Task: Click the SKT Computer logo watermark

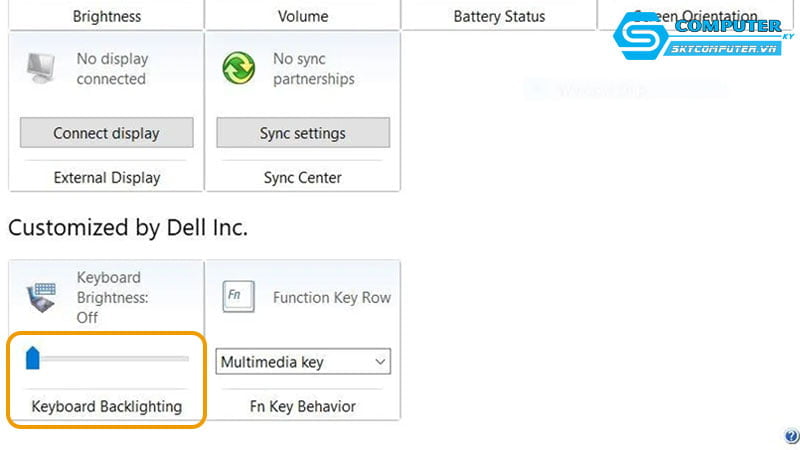Action: [702, 39]
